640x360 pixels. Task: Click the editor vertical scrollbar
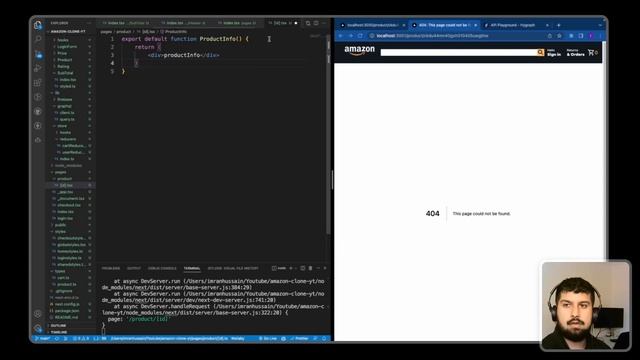(329, 135)
